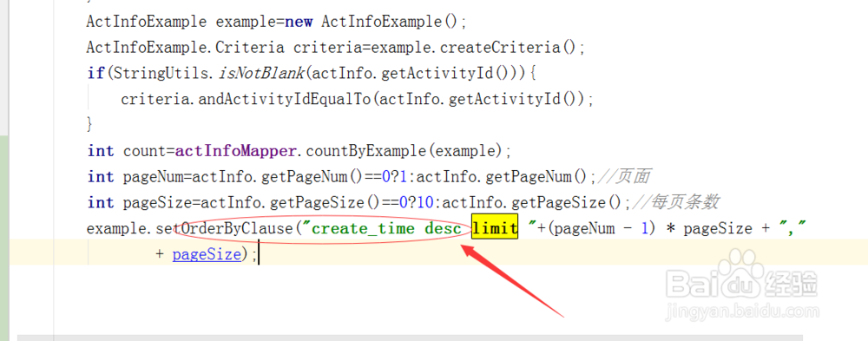Click the 'count' variable declaration
868x341 pixels.
[145, 151]
